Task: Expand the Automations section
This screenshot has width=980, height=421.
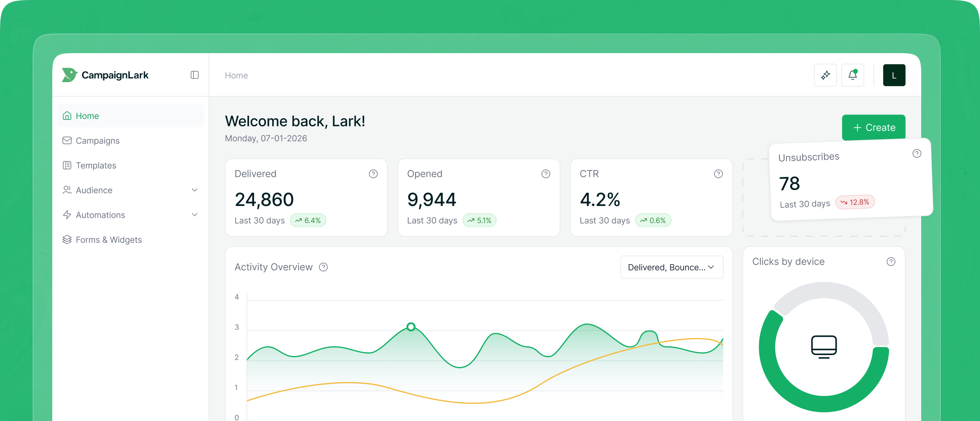Action: [195, 215]
